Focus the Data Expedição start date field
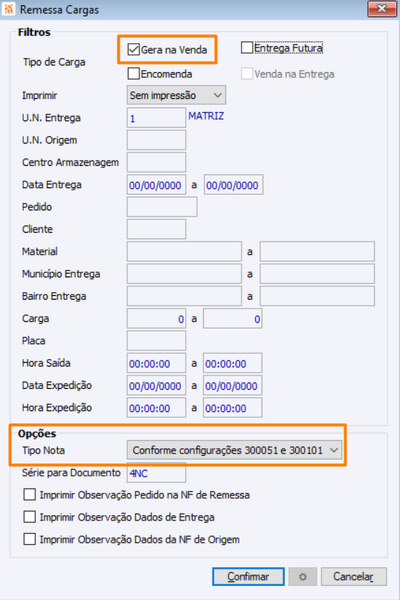The width and height of the screenshot is (400, 600). click(156, 385)
